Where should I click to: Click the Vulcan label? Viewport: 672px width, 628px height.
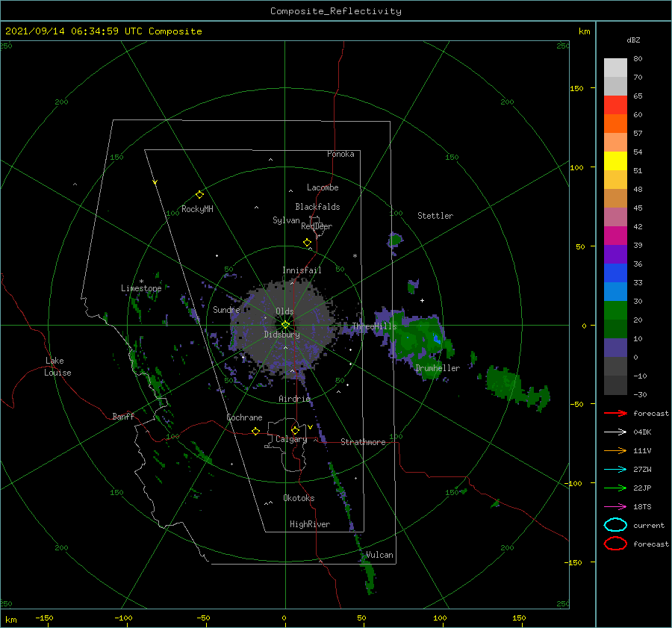point(380,555)
